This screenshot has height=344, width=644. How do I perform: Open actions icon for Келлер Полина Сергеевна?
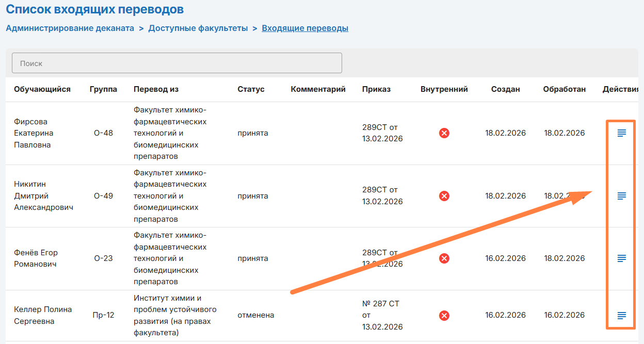[622, 315]
